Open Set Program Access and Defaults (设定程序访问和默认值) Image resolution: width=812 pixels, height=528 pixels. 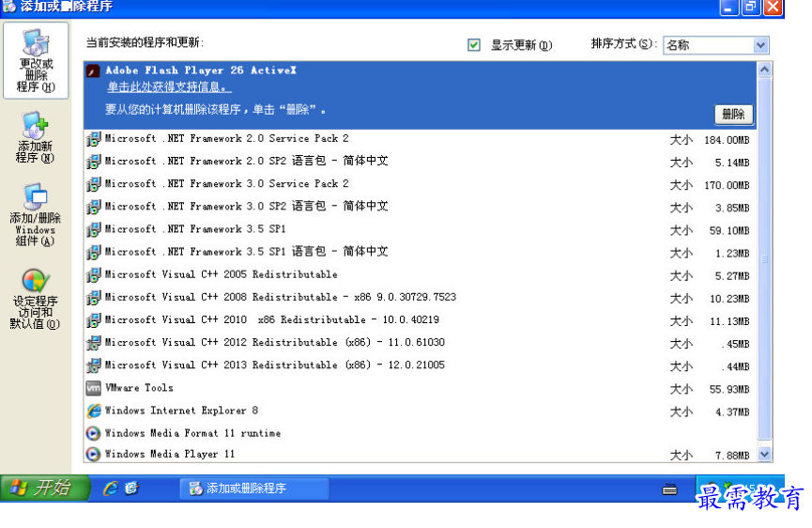pos(36,299)
